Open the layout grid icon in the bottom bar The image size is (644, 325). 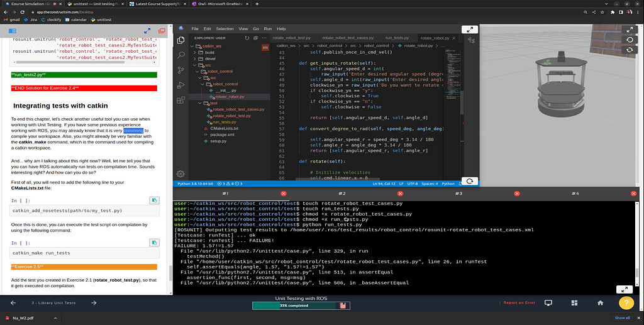(x=574, y=303)
